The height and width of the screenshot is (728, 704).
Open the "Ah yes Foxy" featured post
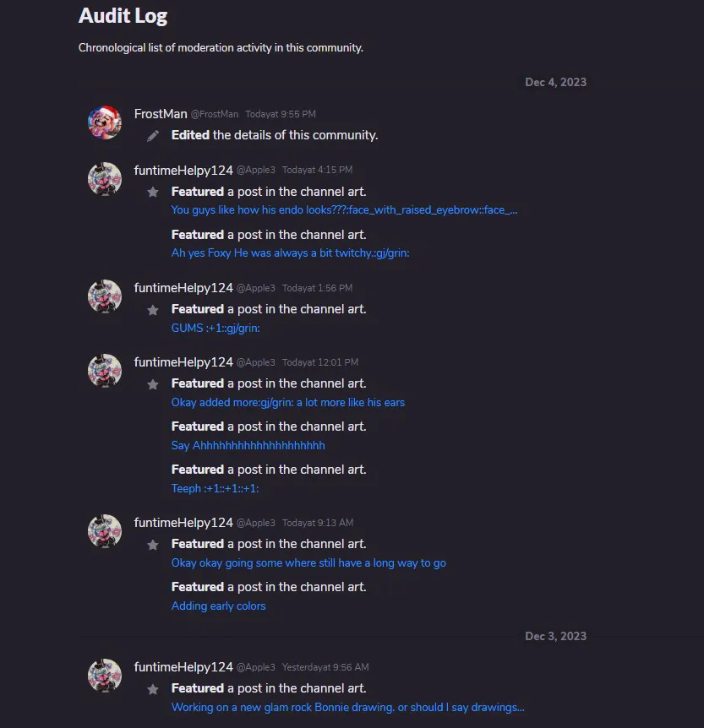tap(290, 253)
